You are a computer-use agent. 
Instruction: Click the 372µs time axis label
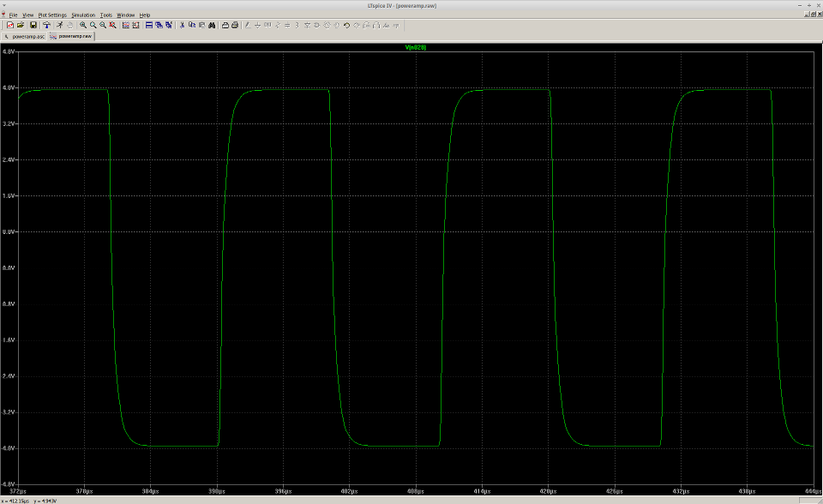(x=18, y=491)
